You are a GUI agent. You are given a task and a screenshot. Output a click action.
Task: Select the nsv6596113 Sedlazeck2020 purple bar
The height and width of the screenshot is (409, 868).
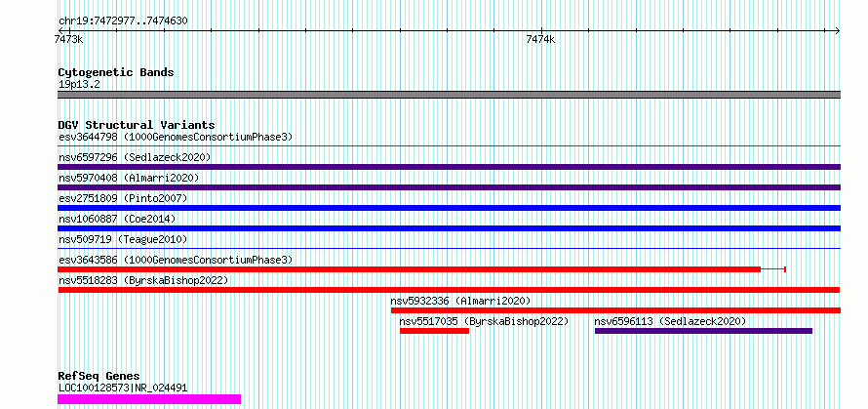703,331
